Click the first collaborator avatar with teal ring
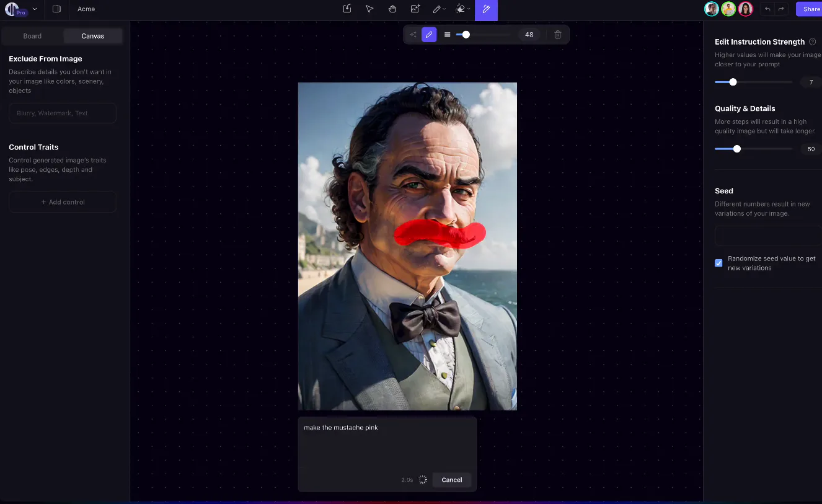The image size is (822, 504). 712,9
